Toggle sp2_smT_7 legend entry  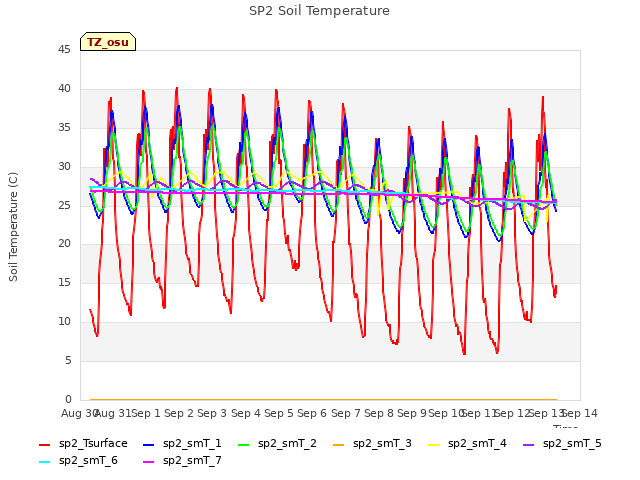click(182, 461)
